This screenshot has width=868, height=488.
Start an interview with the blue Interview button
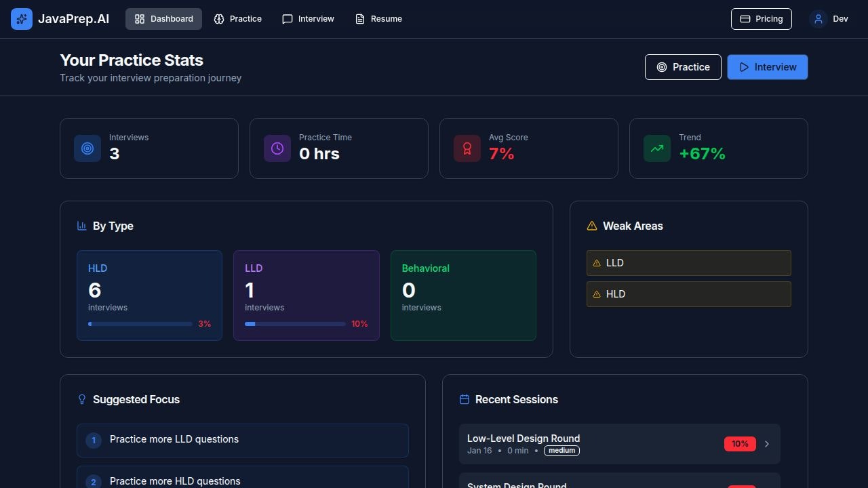[767, 67]
